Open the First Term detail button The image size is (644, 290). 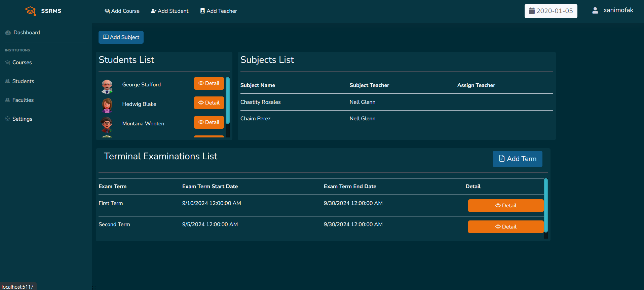pyautogui.click(x=505, y=206)
